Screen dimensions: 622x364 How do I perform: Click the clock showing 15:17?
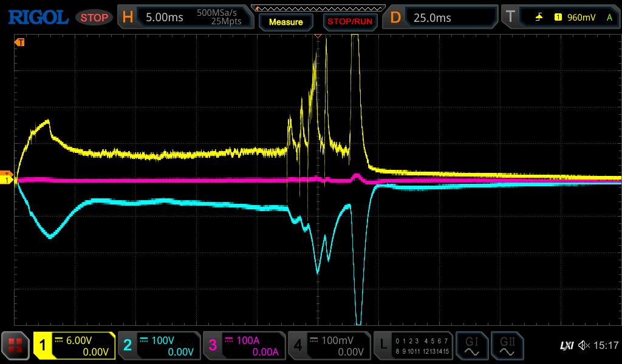click(606, 346)
